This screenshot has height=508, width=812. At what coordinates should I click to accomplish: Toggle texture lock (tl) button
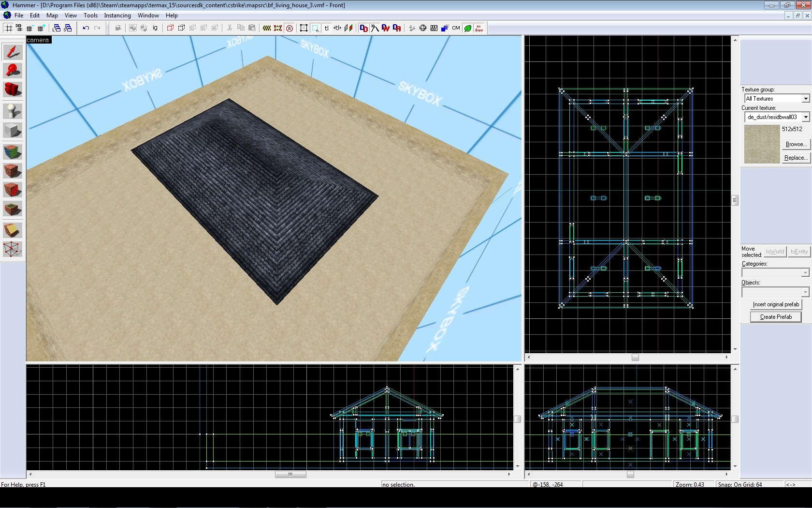[x=326, y=28]
